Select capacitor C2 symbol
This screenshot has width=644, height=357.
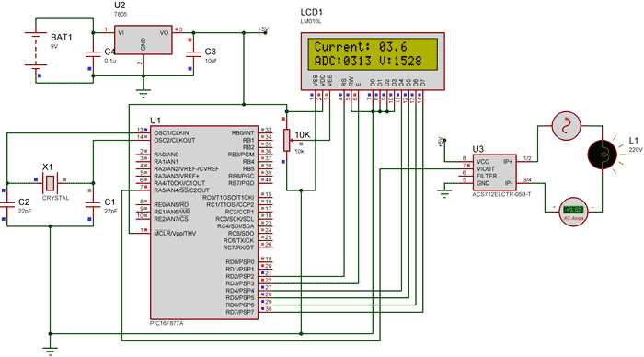coord(7,204)
